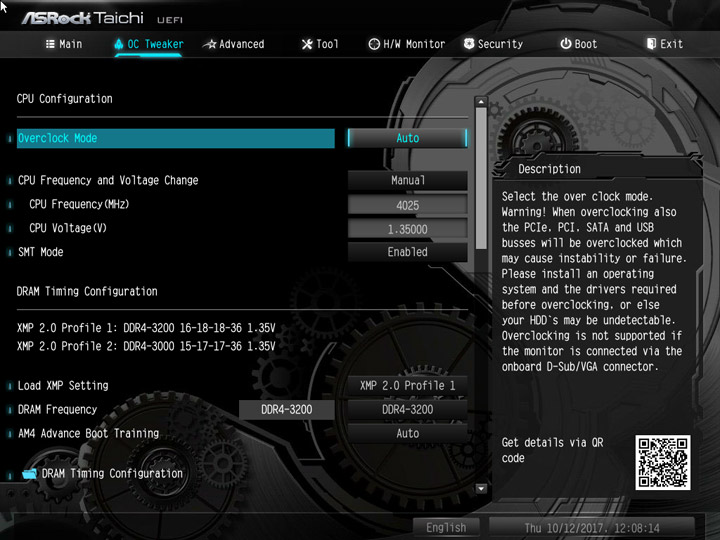Open the H/W Monitor tab

[x=407, y=44]
